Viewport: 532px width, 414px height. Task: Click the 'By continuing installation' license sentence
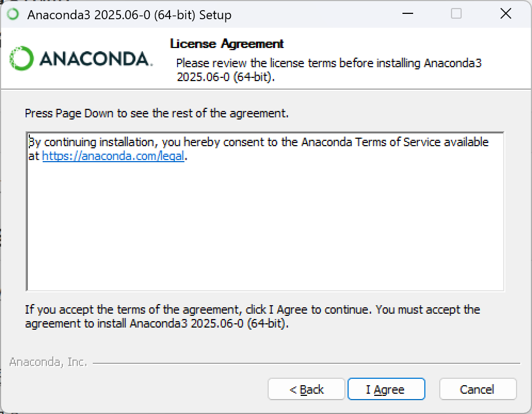tap(160, 142)
